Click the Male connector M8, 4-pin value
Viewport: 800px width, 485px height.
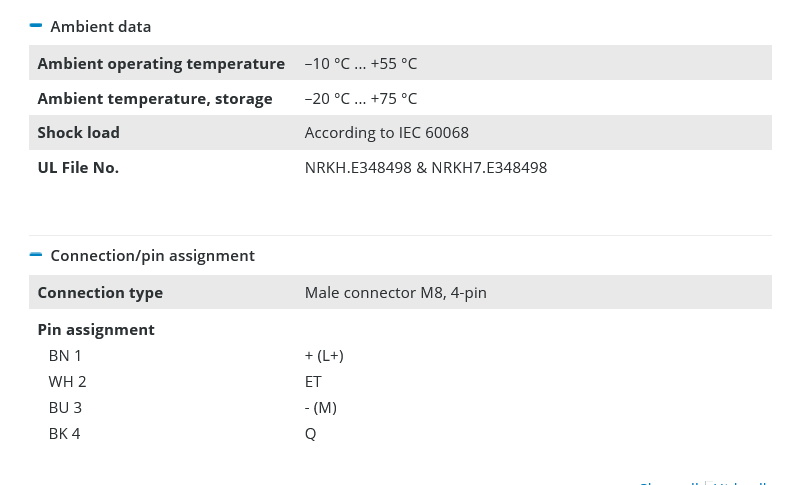click(x=396, y=293)
